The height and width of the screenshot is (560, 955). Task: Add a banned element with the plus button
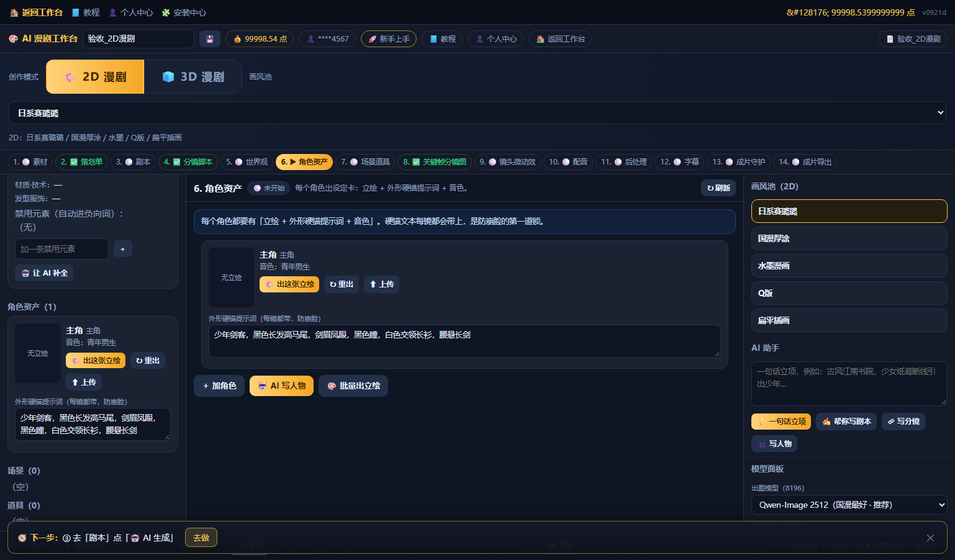tap(122, 249)
